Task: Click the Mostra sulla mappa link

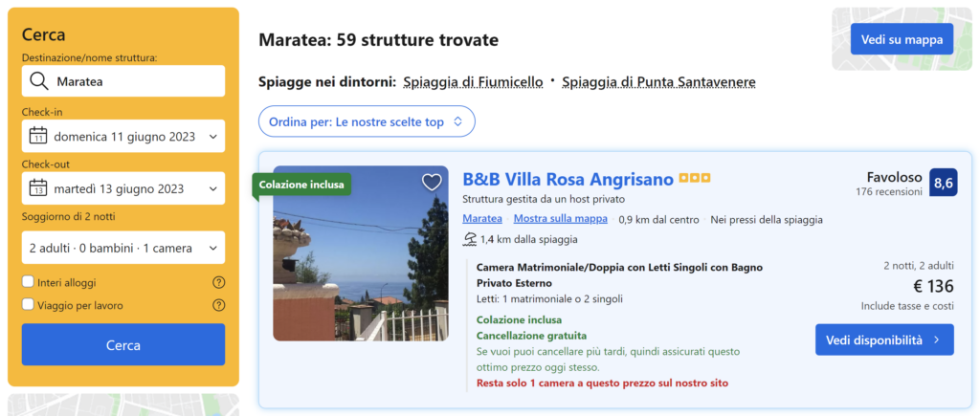Action: (560, 219)
